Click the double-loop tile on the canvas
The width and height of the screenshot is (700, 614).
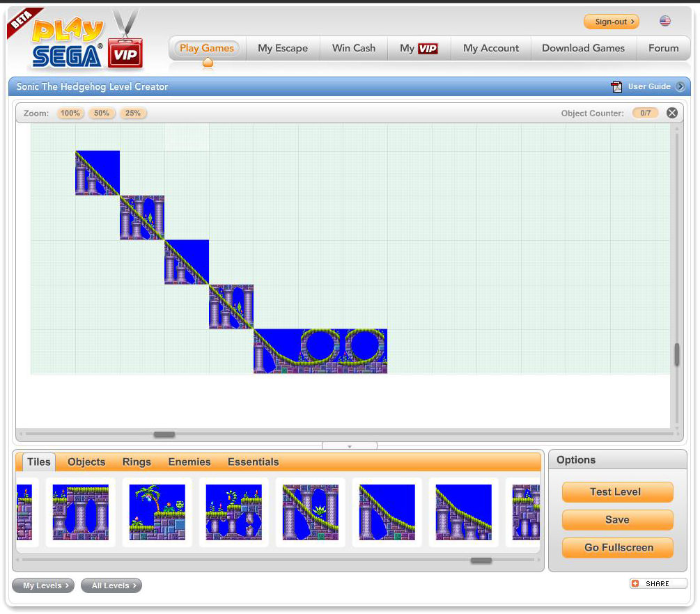(x=320, y=351)
